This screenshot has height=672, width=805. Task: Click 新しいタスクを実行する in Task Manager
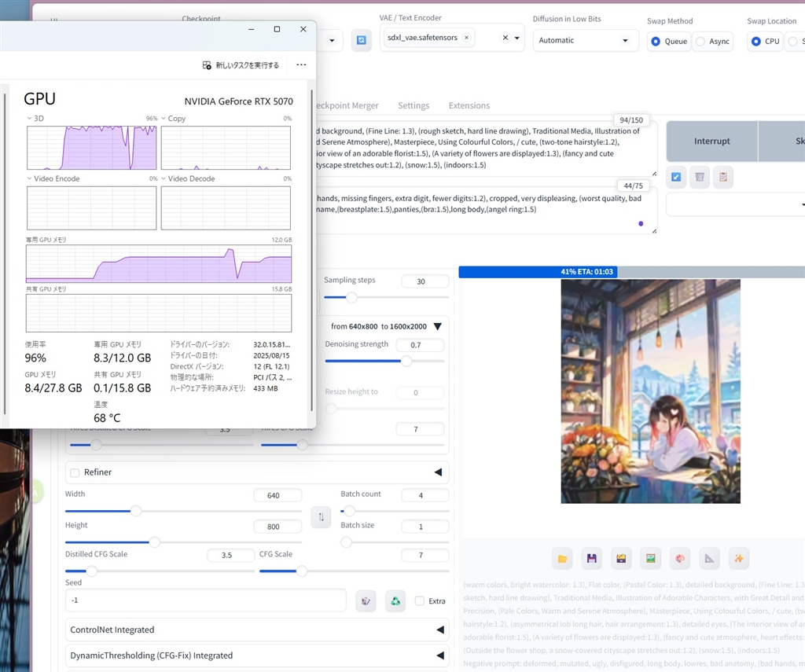click(241, 65)
